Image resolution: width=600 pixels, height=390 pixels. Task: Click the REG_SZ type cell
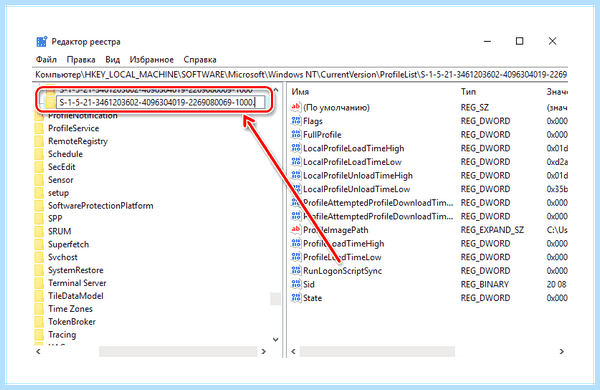pos(475,108)
